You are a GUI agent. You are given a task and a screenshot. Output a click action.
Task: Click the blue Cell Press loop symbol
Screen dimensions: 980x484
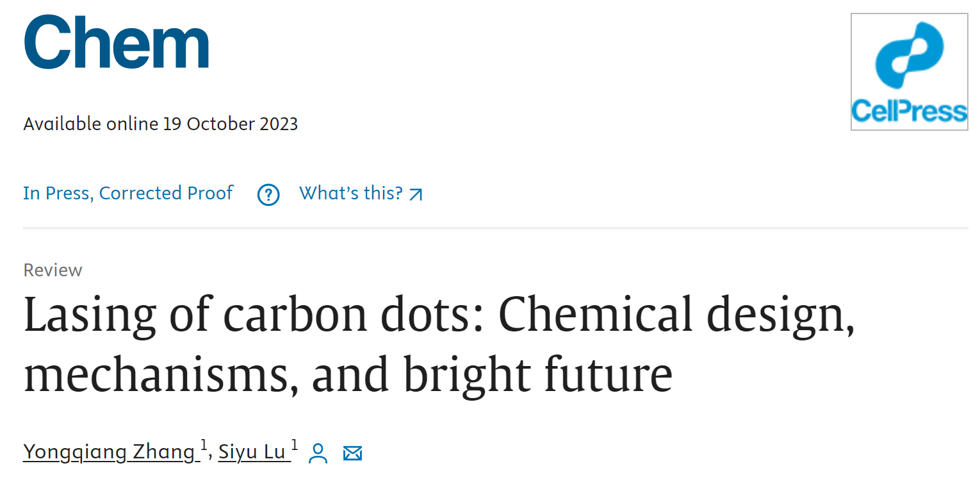[x=910, y=55]
